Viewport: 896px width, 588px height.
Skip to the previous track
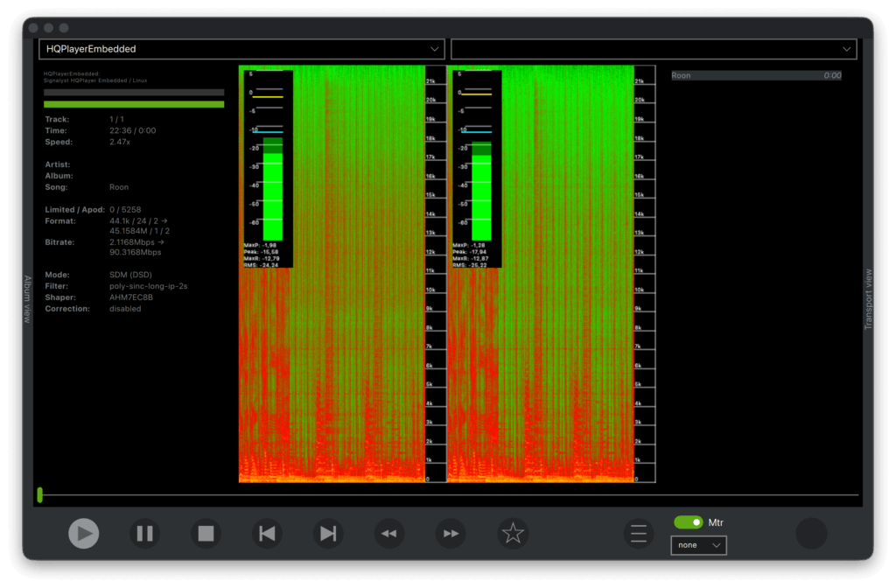click(x=267, y=533)
